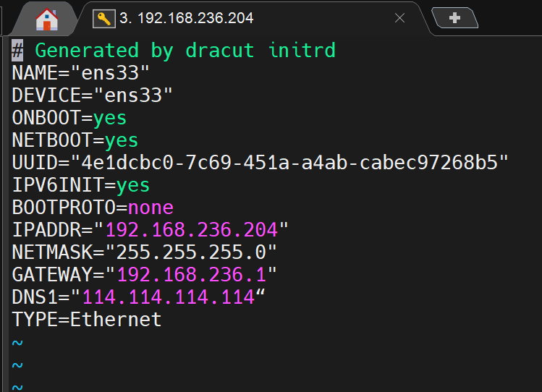Screen dimensions: 542x392
Task: Click the key icon on session tab
Action: click(x=104, y=19)
